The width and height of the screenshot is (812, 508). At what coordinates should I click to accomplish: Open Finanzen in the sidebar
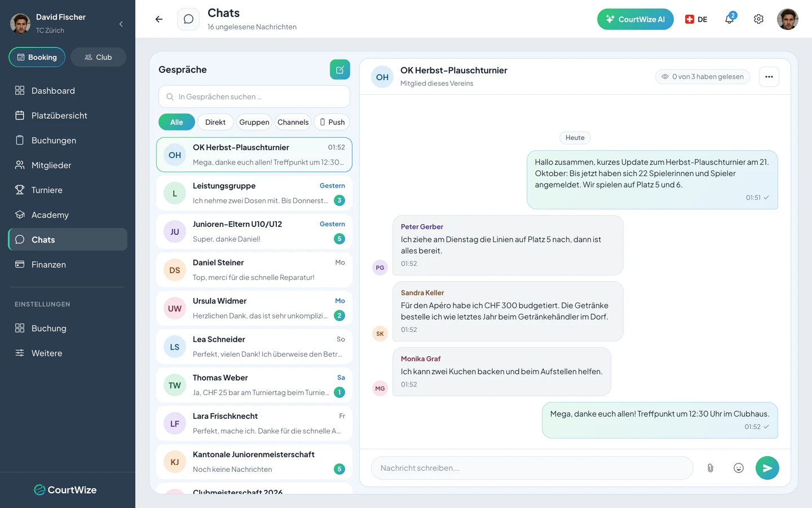tap(68, 265)
